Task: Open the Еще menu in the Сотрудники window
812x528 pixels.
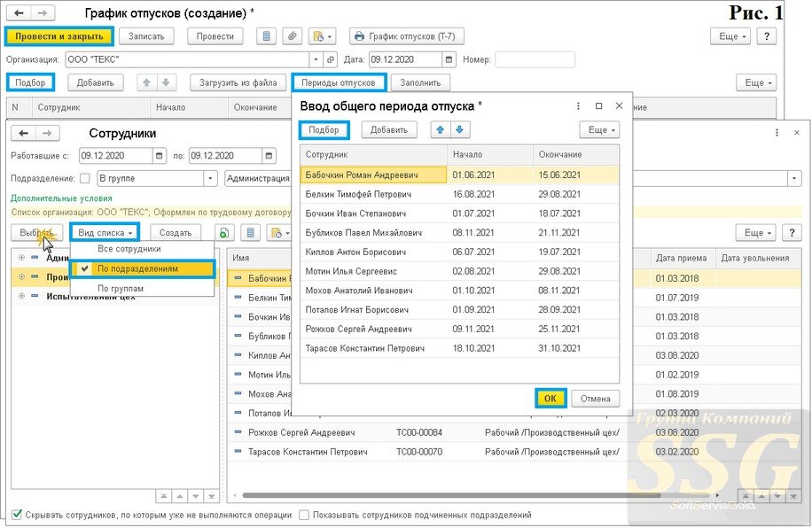Action: [755, 233]
